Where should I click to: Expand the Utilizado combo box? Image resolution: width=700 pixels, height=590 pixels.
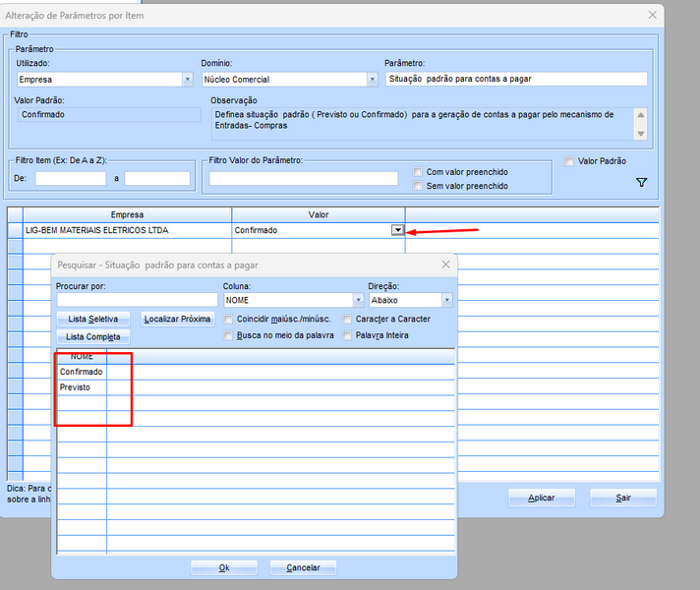(188, 80)
